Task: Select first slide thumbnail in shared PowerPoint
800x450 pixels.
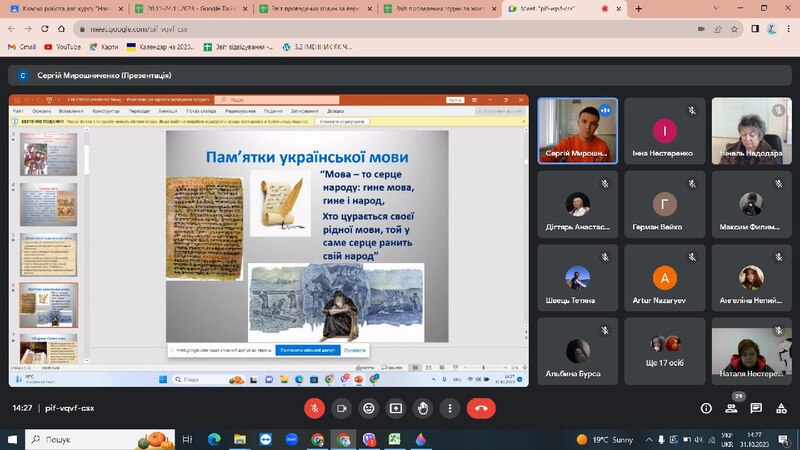Action: click(x=48, y=154)
